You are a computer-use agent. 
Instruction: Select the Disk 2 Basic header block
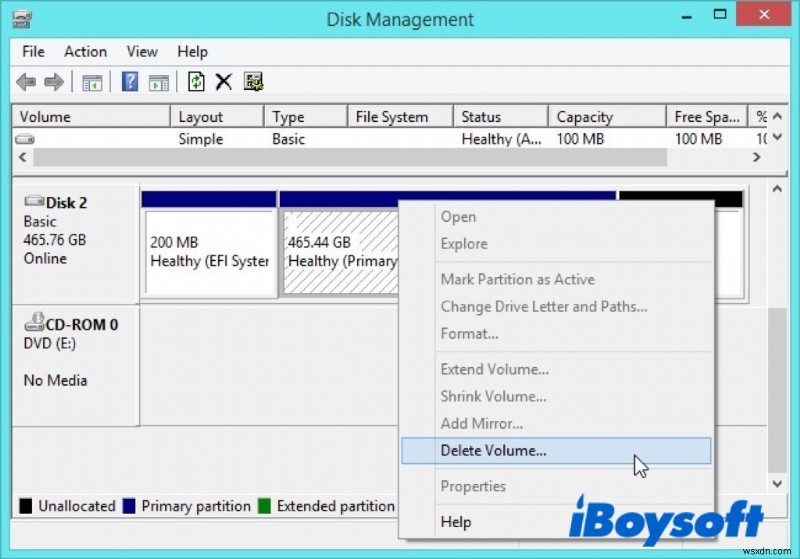76,244
